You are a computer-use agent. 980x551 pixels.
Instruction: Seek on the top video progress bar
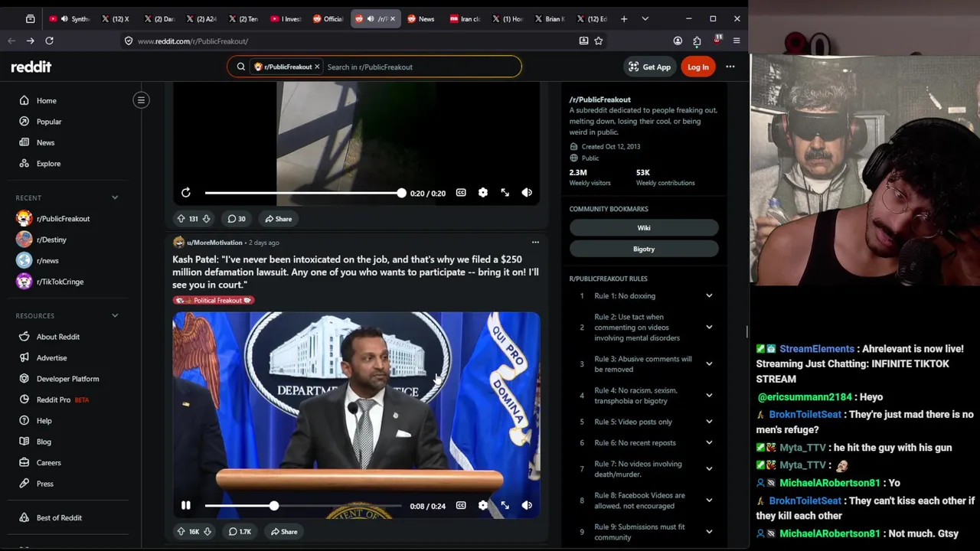pyautogui.click(x=303, y=193)
